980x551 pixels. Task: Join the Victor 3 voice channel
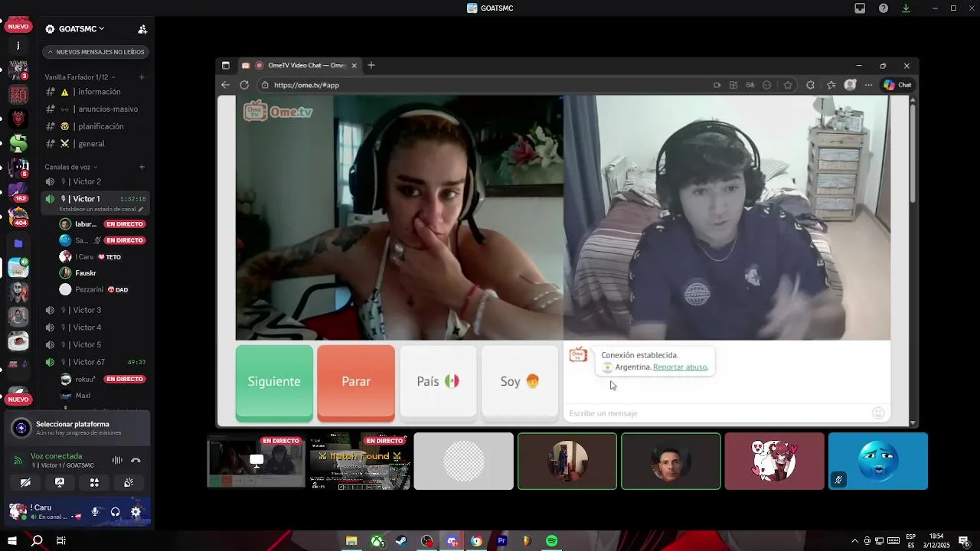[95, 310]
